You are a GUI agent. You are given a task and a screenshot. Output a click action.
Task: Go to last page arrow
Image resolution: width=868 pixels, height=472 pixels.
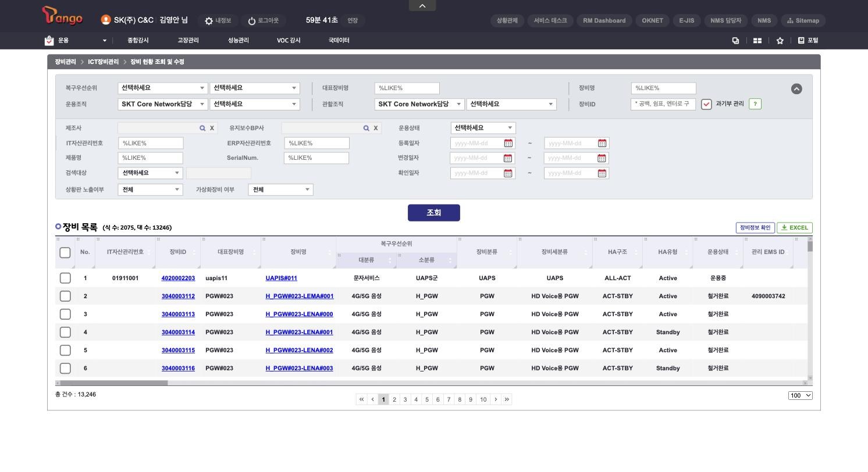pyautogui.click(x=507, y=399)
